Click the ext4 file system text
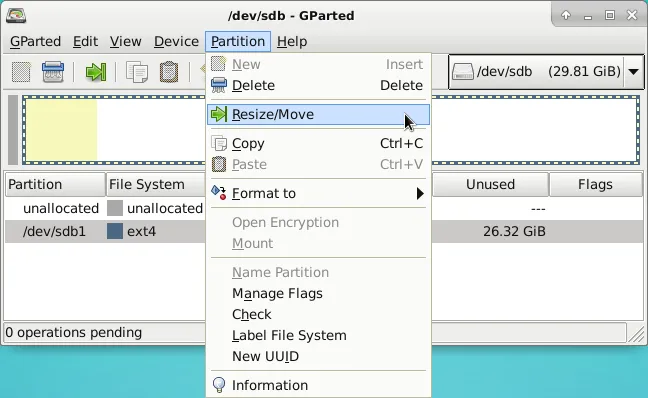 (x=141, y=231)
